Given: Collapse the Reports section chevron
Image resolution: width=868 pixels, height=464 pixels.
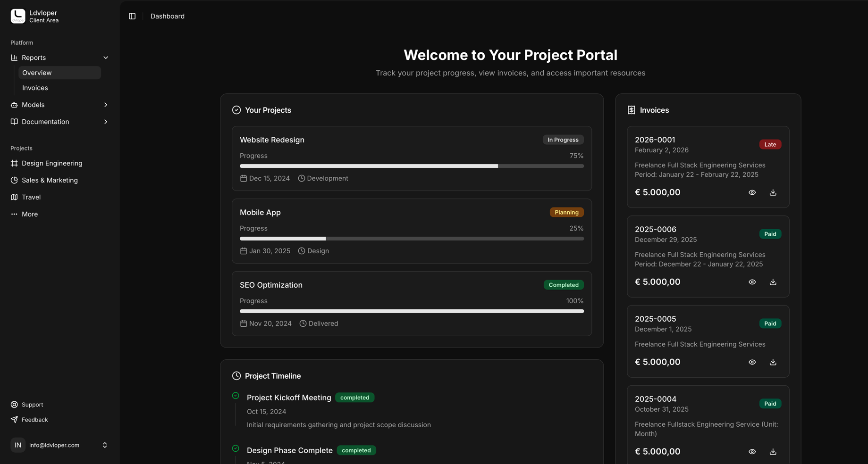Looking at the screenshot, I should 106,58.
